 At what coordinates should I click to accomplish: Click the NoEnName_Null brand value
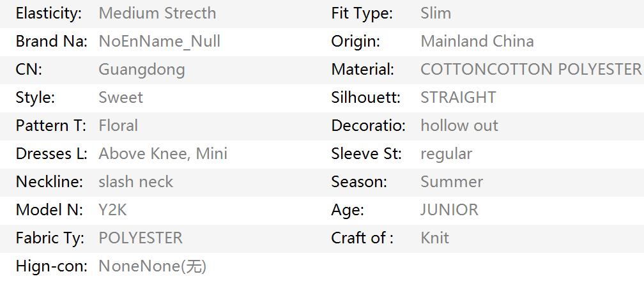(x=159, y=42)
